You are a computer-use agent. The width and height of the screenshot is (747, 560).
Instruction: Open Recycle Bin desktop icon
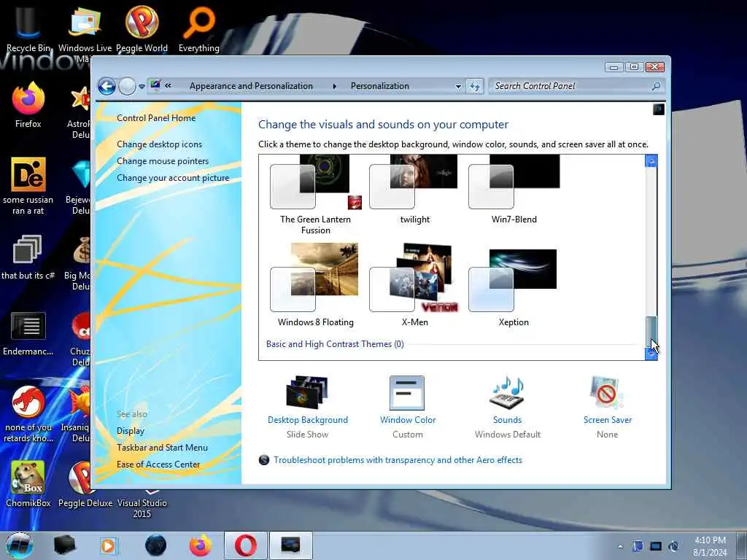28,28
